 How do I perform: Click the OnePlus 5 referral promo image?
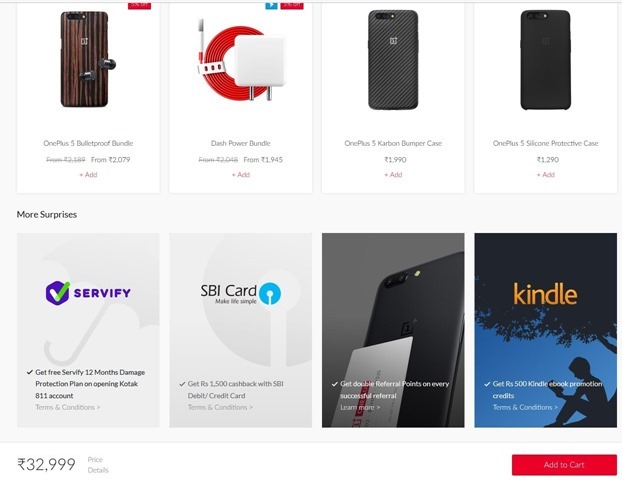(393, 330)
